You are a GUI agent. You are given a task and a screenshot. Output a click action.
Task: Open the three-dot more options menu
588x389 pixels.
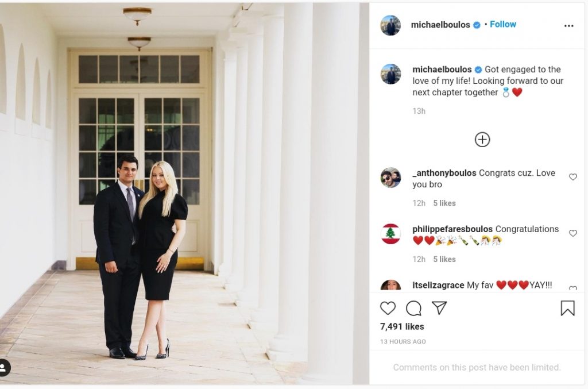(x=568, y=26)
